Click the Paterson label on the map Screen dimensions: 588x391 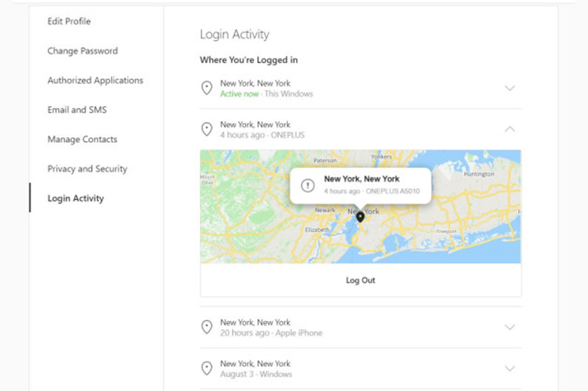[325, 161]
